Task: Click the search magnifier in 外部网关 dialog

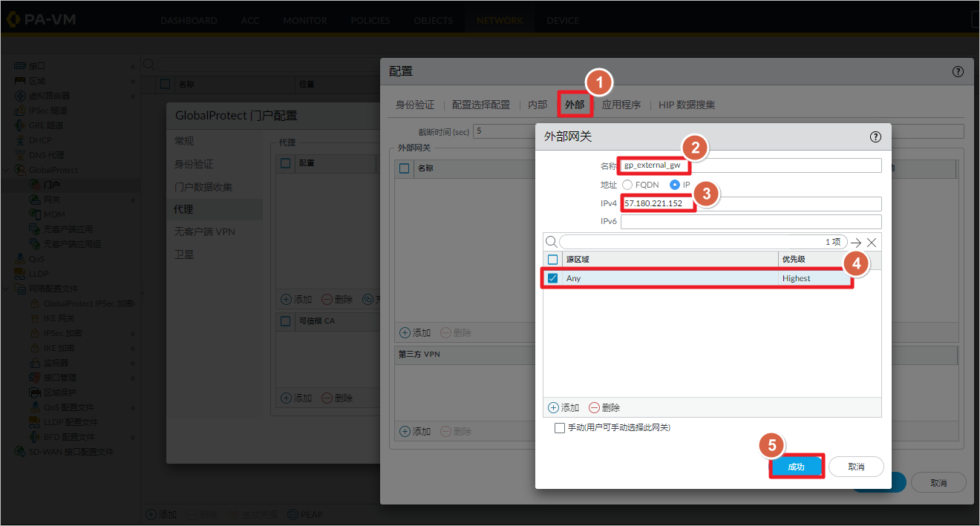Action: (x=551, y=242)
